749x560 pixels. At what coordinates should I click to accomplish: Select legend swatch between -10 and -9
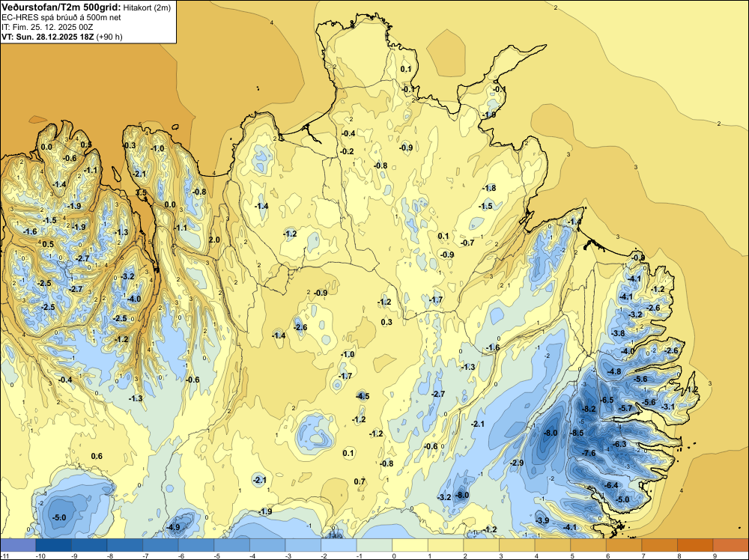[x=53, y=545]
